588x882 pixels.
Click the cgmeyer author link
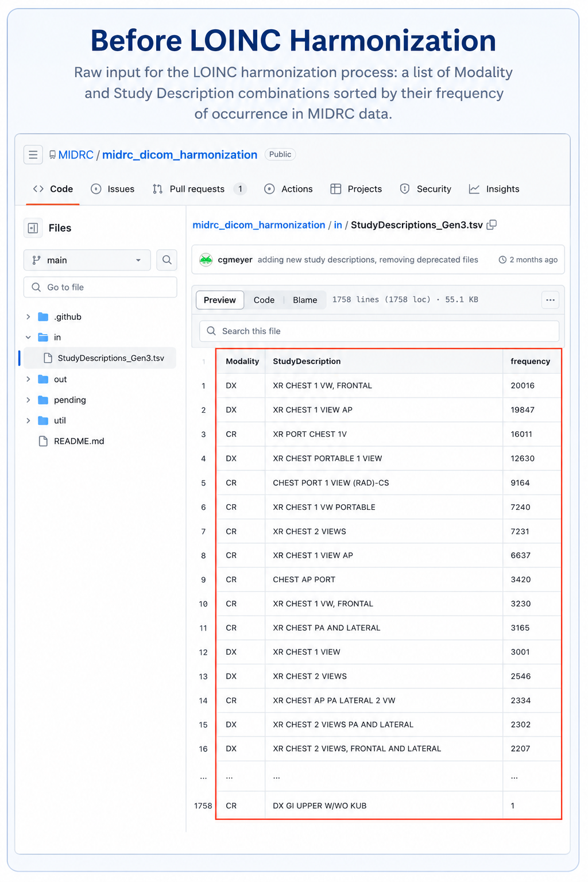[x=235, y=260]
